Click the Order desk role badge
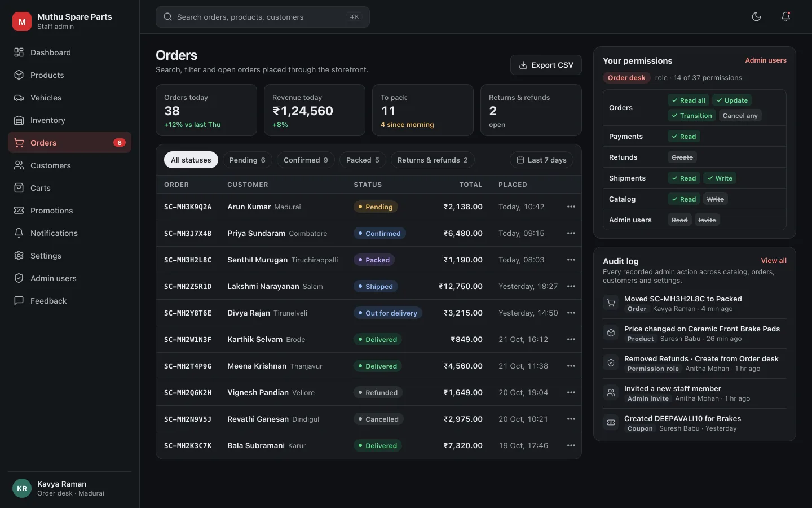The image size is (812, 508). (x=626, y=78)
